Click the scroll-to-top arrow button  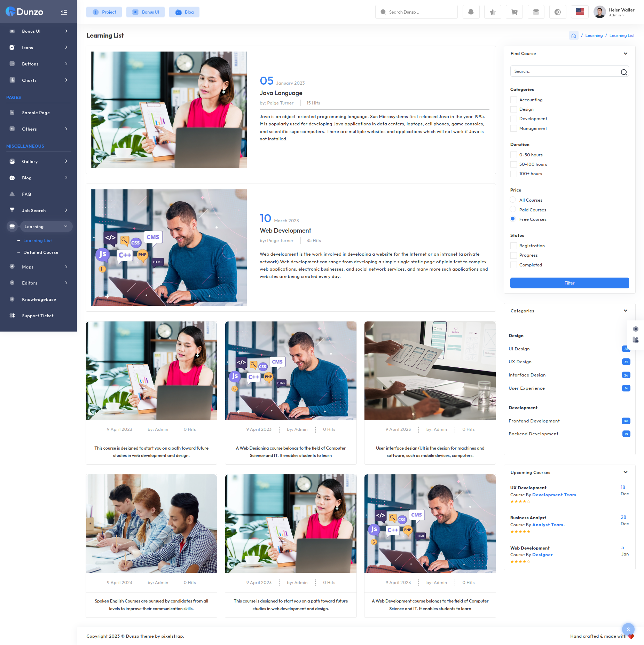[628, 629]
